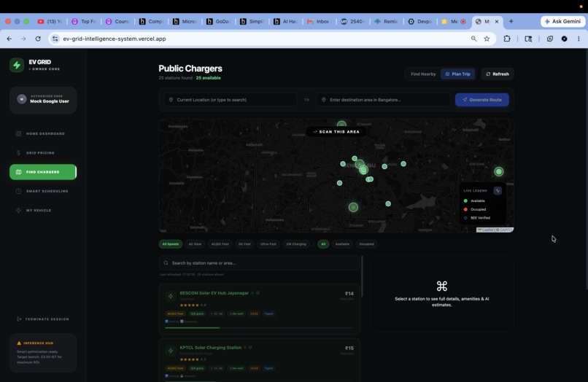Click the ₹14 price on BESCOM card
Viewport: 588px width, 382px height.
349,294
